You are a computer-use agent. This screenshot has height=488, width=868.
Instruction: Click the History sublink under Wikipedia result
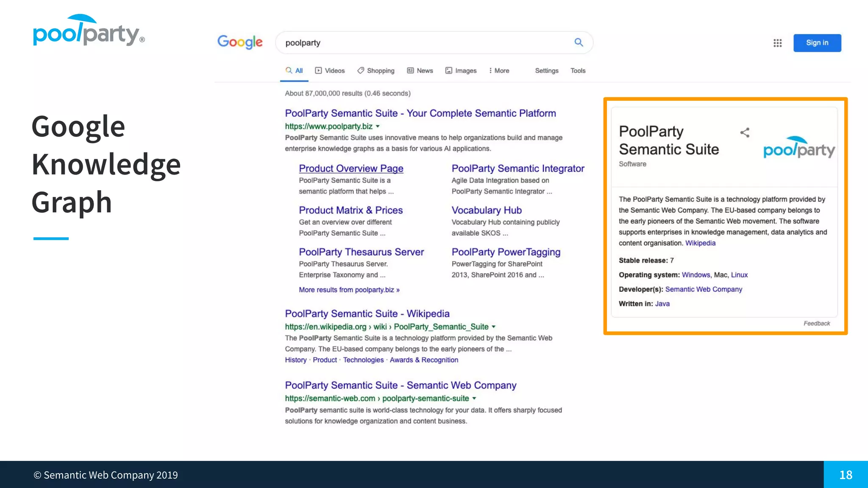point(296,360)
